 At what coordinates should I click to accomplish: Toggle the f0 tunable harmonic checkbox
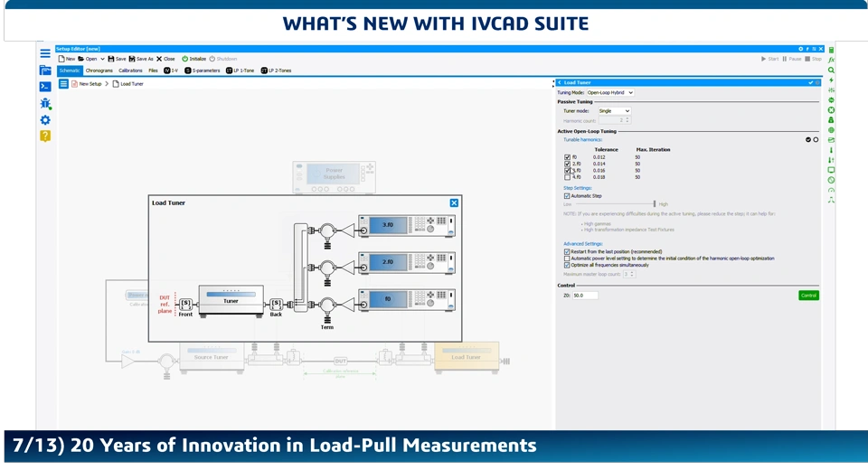[567, 157]
